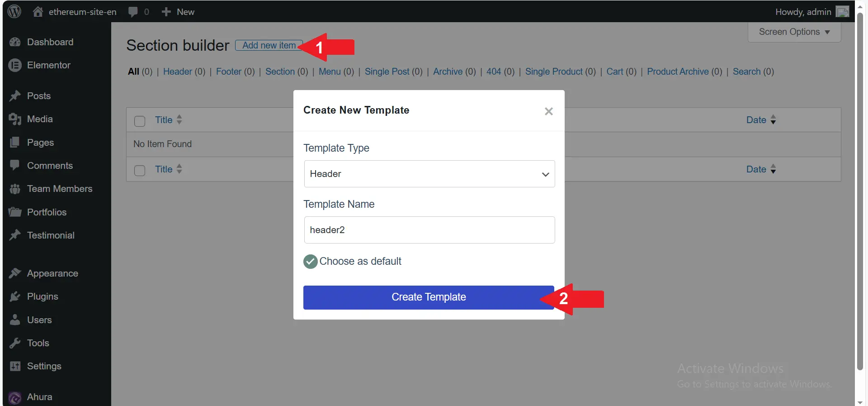Viewport: 868px width, 406px height.
Task: Filter templates by Cart
Action: 615,72
